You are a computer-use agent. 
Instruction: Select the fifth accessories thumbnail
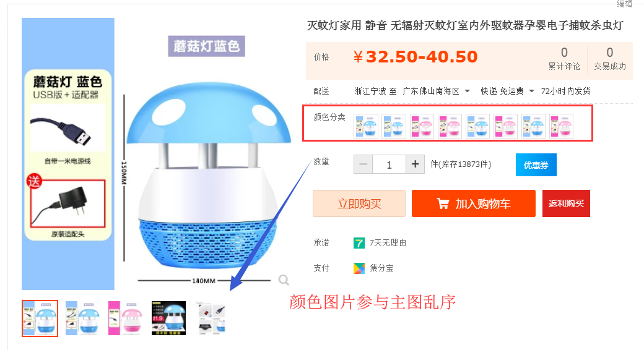coord(212,318)
